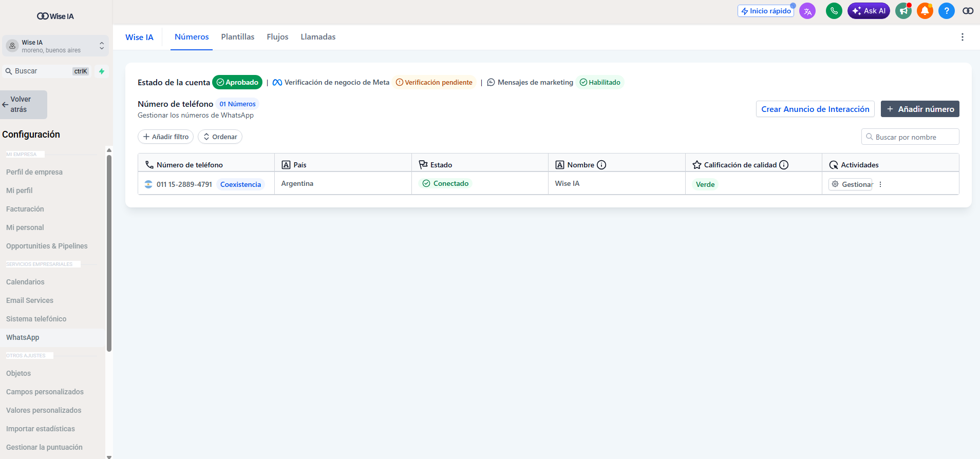Image resolution: width=980 pixels, height=459 pixels.
Task: Open the blue help question mark
Action: click(x=947, y=11)
